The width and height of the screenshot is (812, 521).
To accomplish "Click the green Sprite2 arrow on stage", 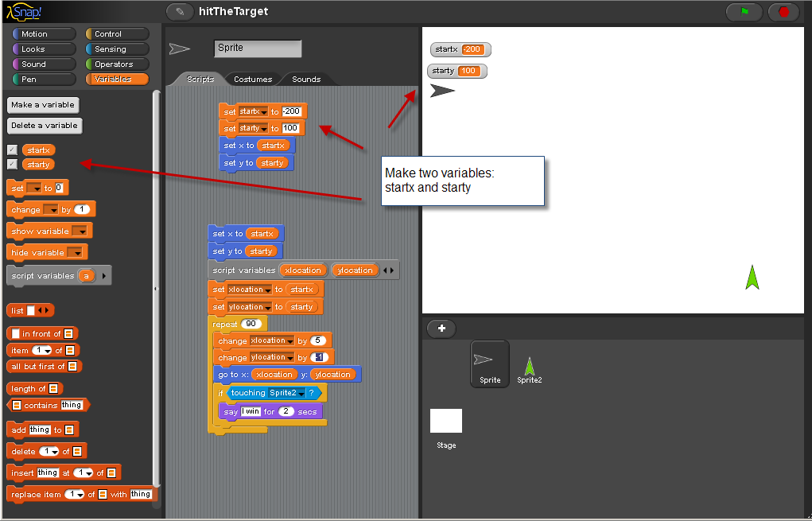I will pyautogui.click(x=752, y=277).
